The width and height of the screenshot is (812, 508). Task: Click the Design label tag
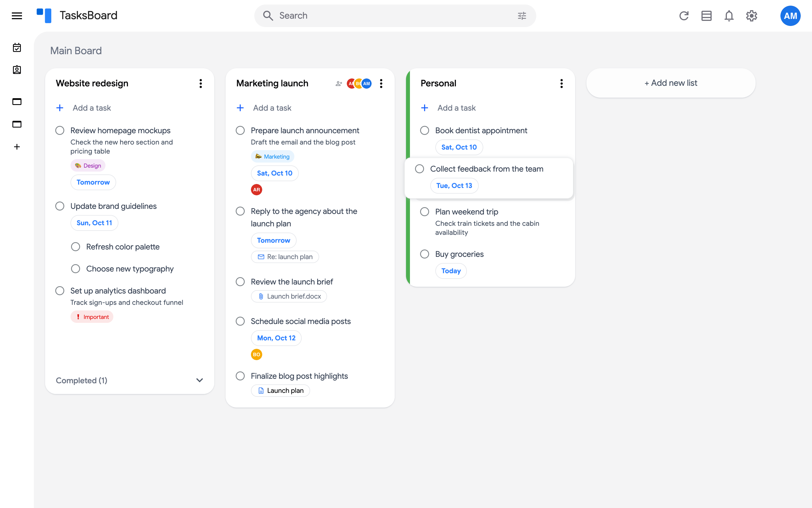(x=88, y=166)
